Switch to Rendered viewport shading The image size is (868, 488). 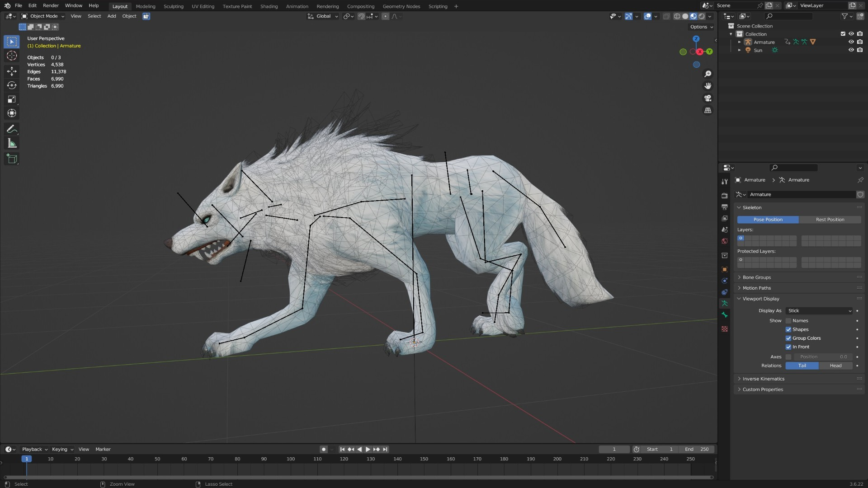pos(702,16)
